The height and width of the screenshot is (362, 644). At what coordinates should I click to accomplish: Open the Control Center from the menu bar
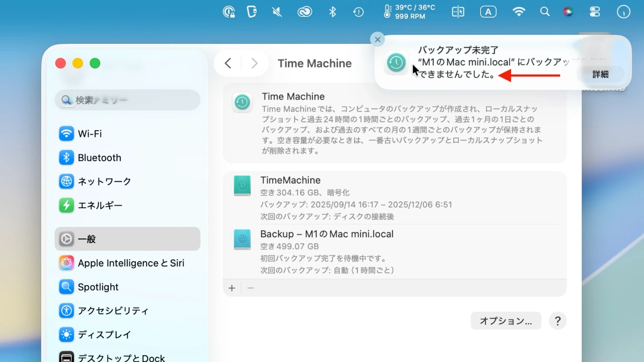coord(594,11)
